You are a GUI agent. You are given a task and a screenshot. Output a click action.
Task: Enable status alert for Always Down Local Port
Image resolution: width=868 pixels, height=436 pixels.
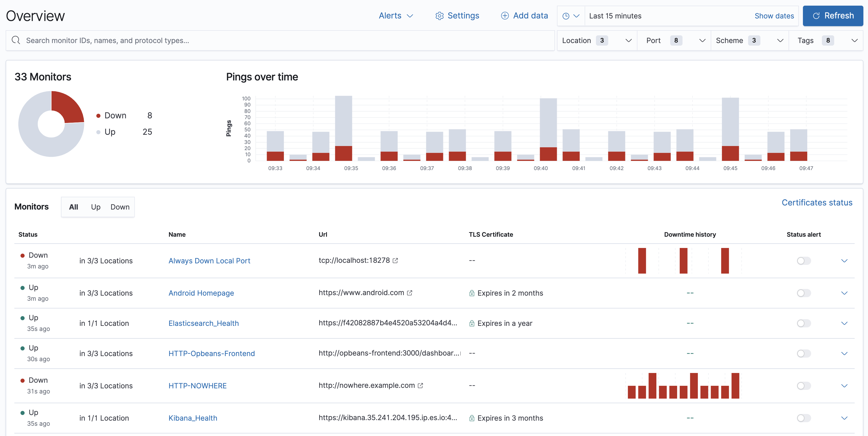point(803,261)
